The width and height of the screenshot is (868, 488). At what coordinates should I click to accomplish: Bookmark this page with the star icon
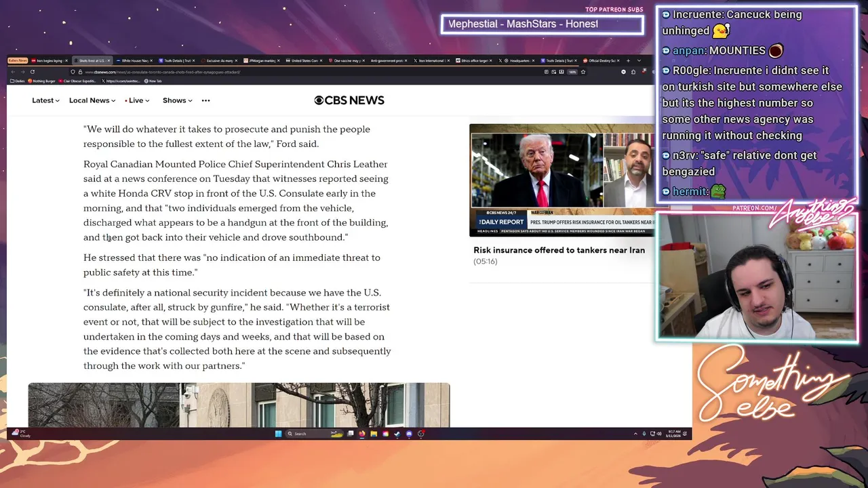[x=583, y=72]
